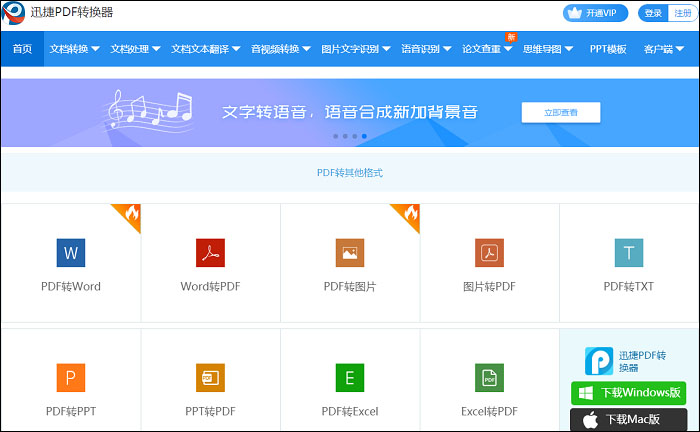Image resolution: width=700 pixels, height=432 pixels.
Task: Open the PDF转Word blue W icon
Action: coord(71,253)
